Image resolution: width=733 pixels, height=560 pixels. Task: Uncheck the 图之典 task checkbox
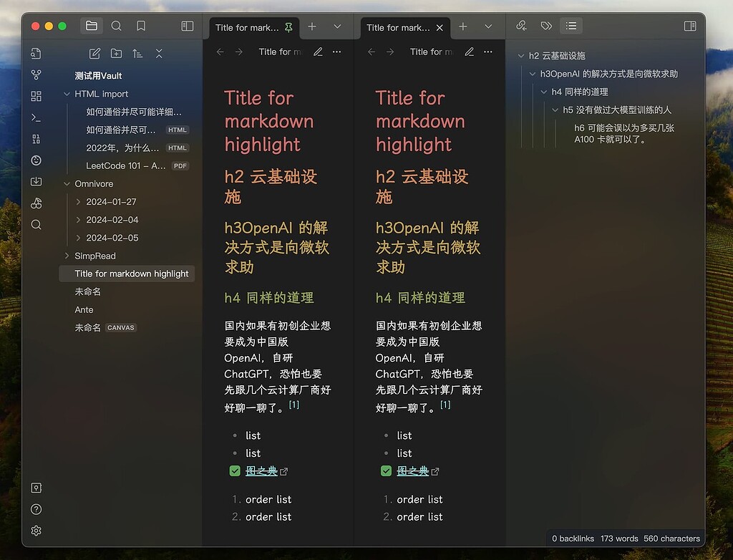[x=235, y=471]
